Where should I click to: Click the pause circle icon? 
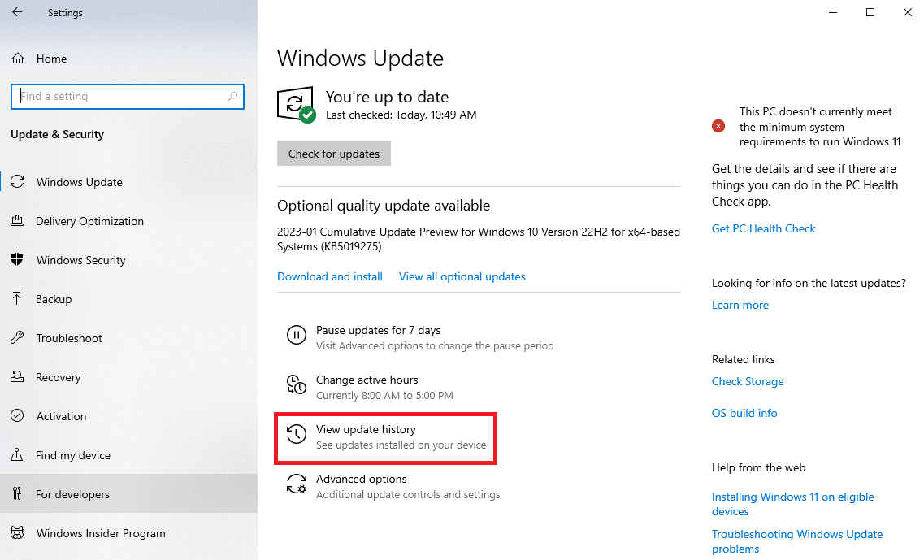click(297, 336)
